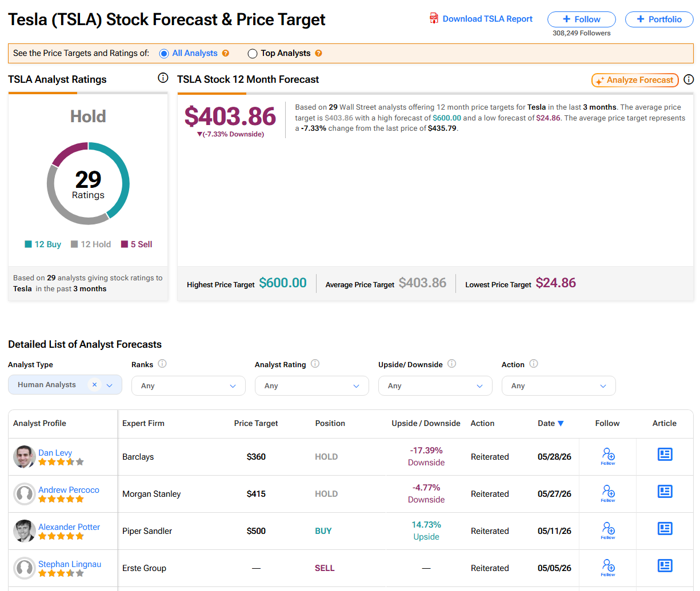The height and width of the screenshot is (591, 700).
Task: Show info tooltip for Analyst Rating filter
Action: coord(315,364)
